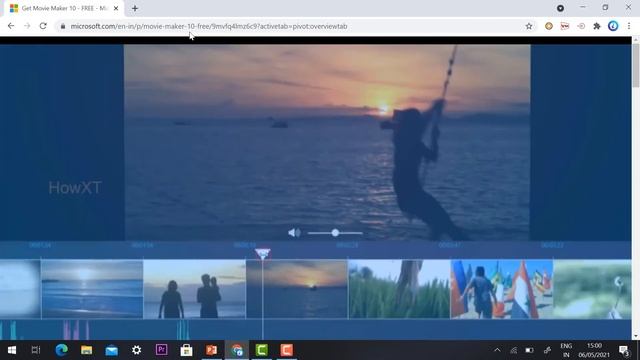The image size is (640, 360).
Task: Click the grey arrow-circle extension icon
Action: [x=581, y=26]
